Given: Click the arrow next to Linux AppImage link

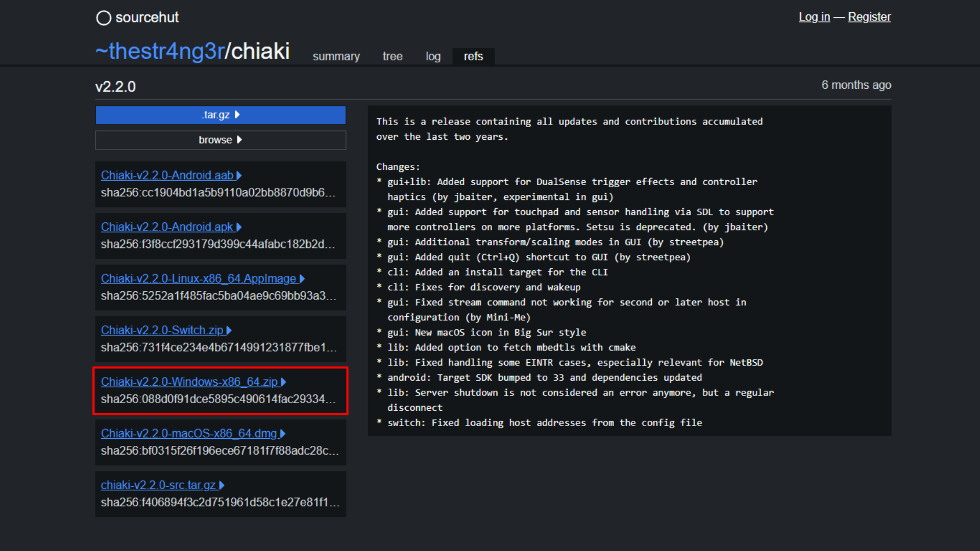Looking at the screenshot, I should pos(302,279).
